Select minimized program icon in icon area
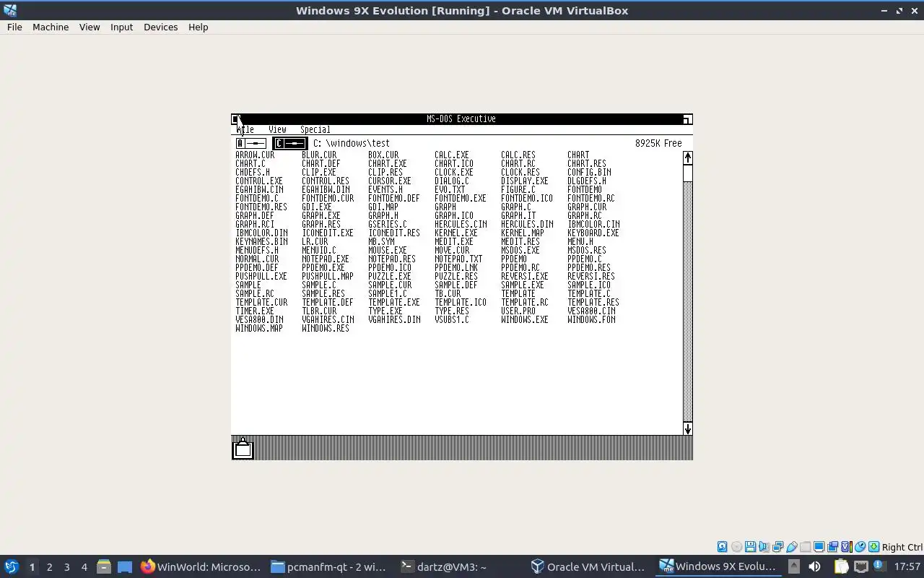 click(243, 449)
